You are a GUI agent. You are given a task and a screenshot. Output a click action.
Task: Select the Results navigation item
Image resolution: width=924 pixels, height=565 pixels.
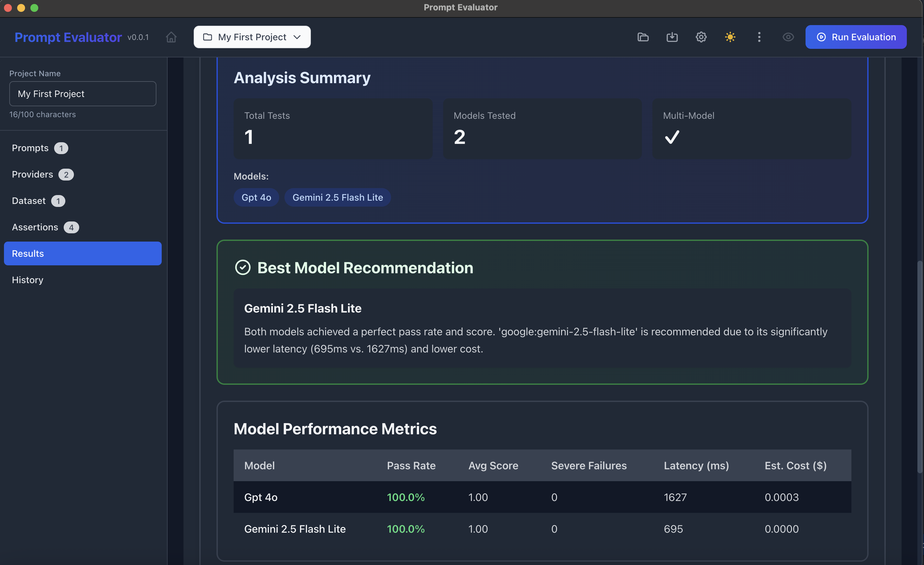coord(82,253)
